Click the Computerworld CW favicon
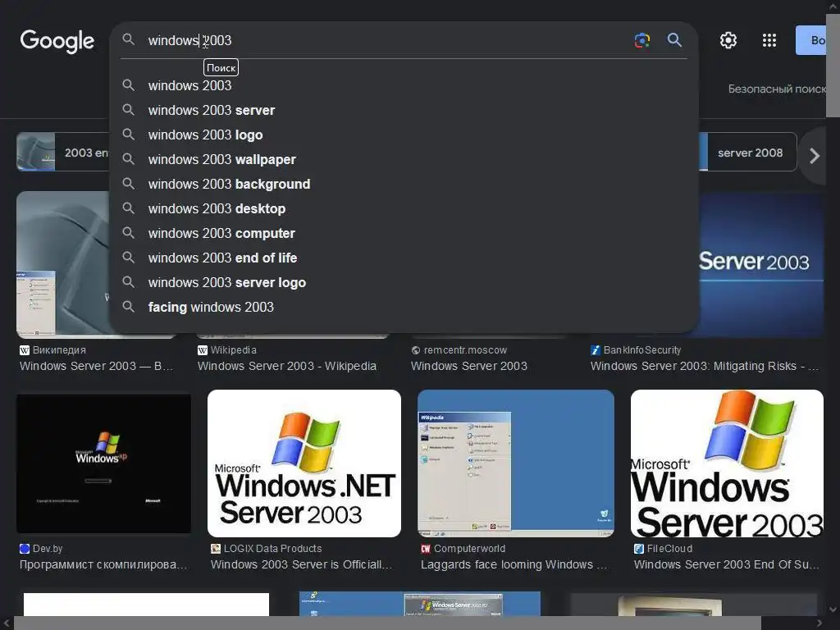This screenshot has height=630, width=840. pos(426,549)
